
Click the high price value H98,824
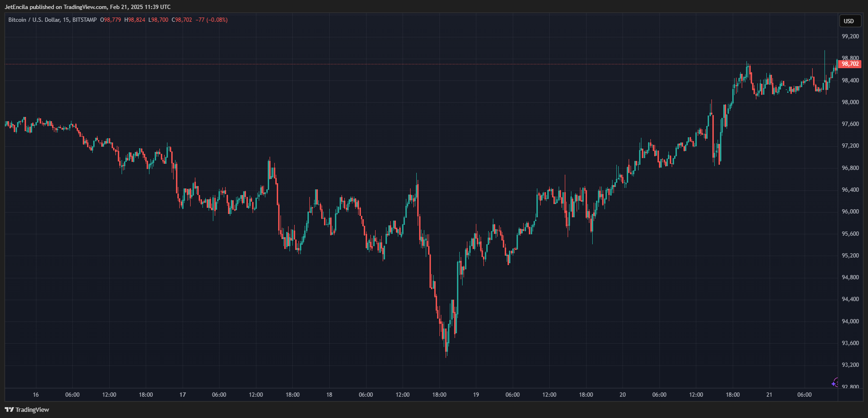(x=135, y=20)
